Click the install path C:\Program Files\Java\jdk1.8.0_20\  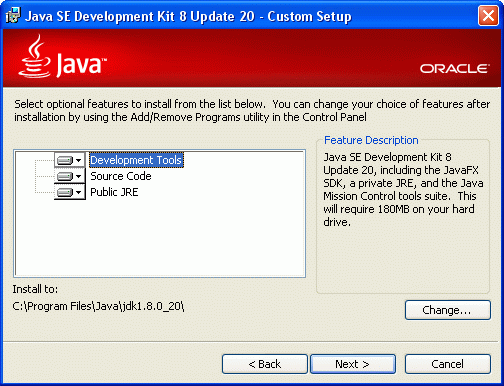pyautogui.click(x=98, y=306)
